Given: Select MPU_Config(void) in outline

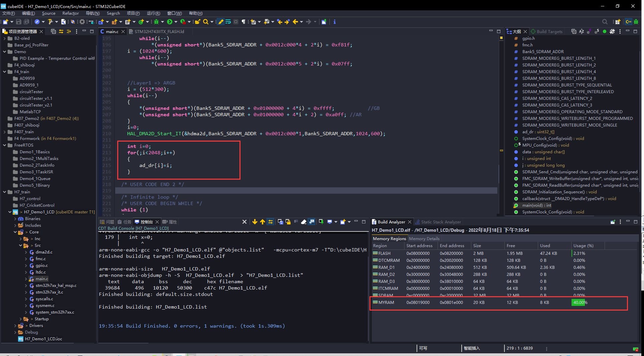Looking at the screenshot, I should [x=545, y=145].
